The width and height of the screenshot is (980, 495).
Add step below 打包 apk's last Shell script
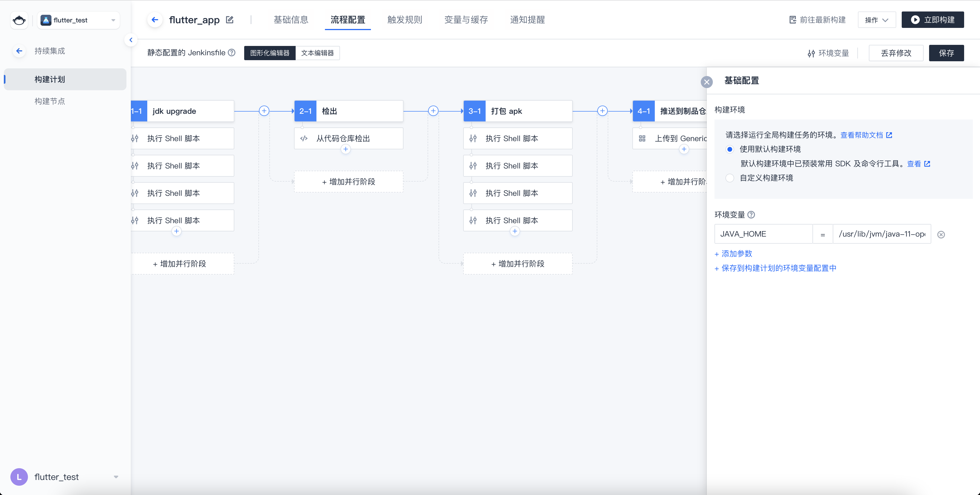[x=515, y=231]
